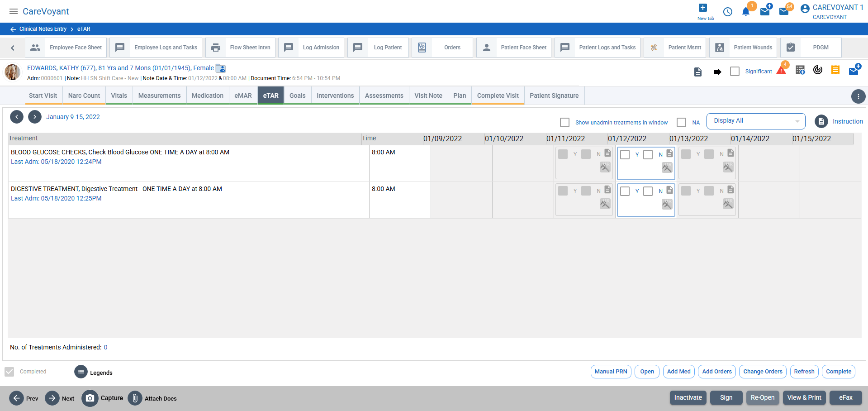
Task: Open the Legends list
Action: 81,372
